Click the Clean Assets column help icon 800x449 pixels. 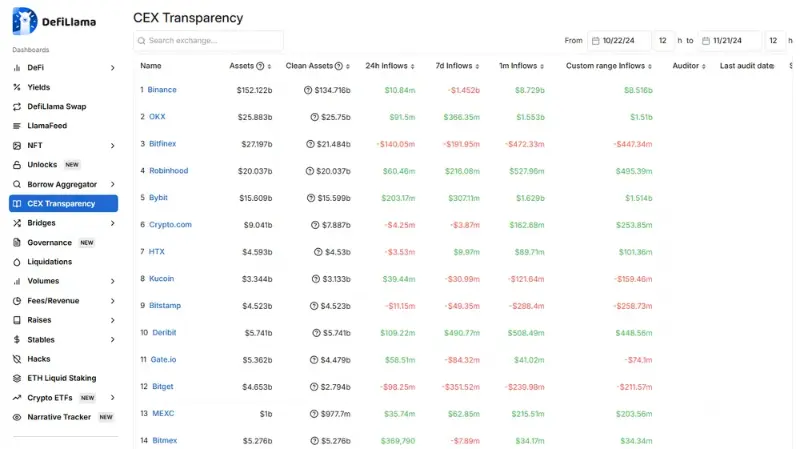click(338, 66)
